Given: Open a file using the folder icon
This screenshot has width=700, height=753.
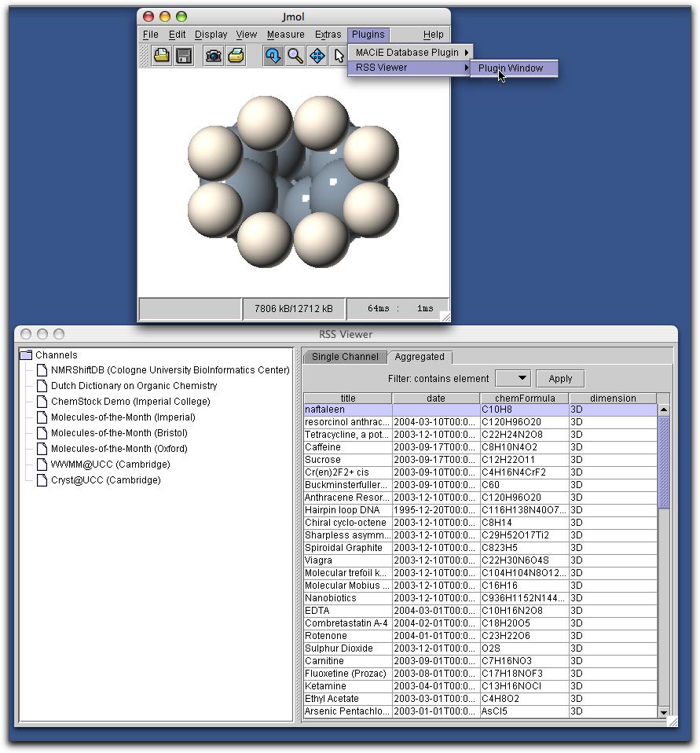Looking at the screenshot, I should click(161, 55).
